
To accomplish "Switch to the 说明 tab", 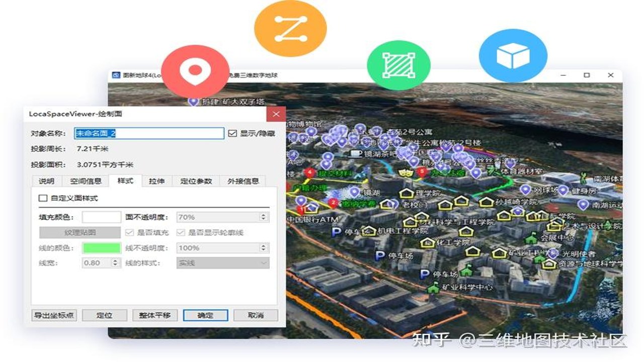I will coord(46,181).
